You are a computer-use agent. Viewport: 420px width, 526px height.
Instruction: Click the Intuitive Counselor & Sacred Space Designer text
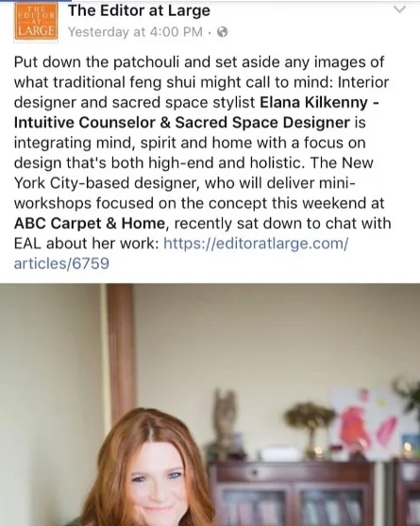181,123
